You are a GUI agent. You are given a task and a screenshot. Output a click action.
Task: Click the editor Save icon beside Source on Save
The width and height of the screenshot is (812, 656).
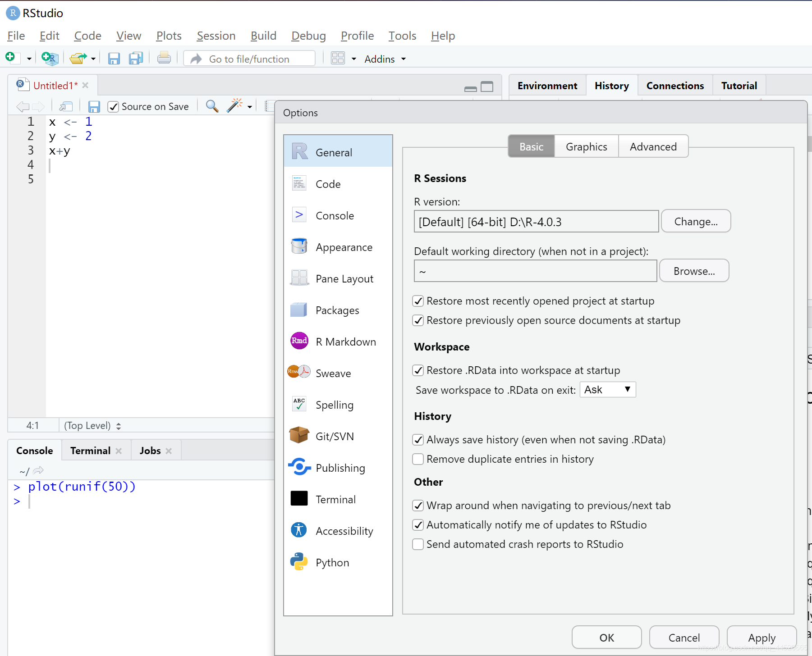94,106
